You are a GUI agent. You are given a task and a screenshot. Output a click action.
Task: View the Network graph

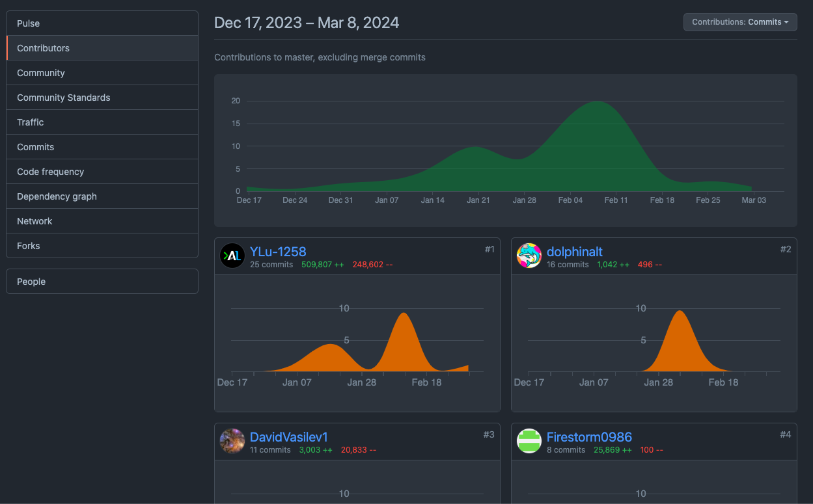(x=102, y=221)
